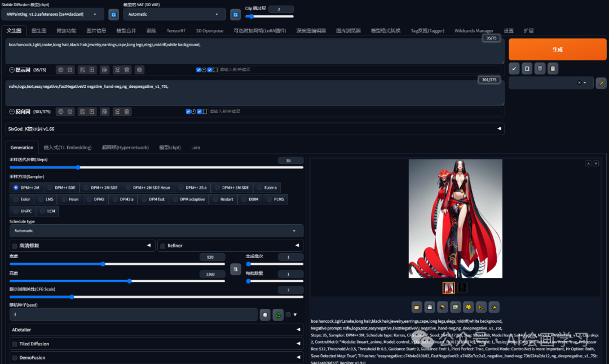Viewport: 609px width, 364px height.
Task: Switch to the TensorRT tab
Action: click(x=176, y=30)
